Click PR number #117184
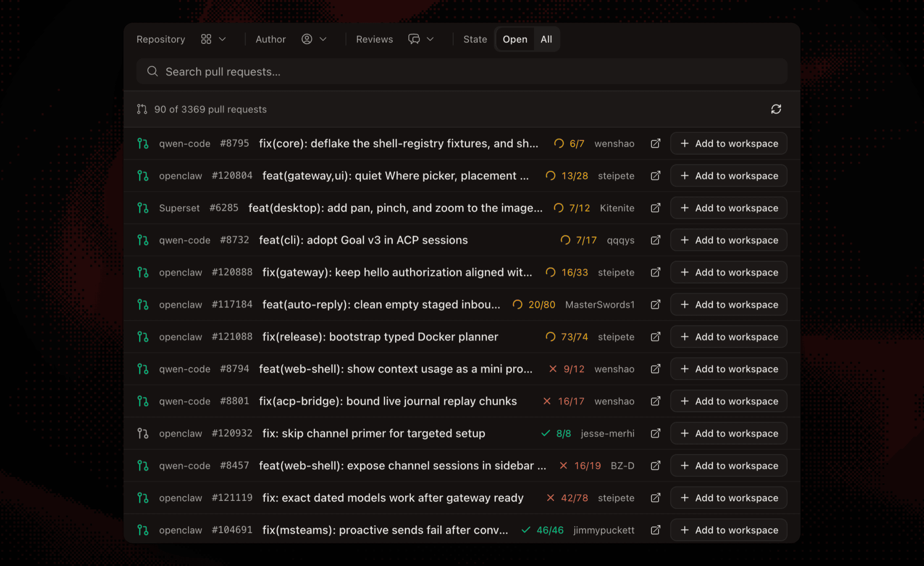This screenshot has height=566, width=924. coord(232,305)
